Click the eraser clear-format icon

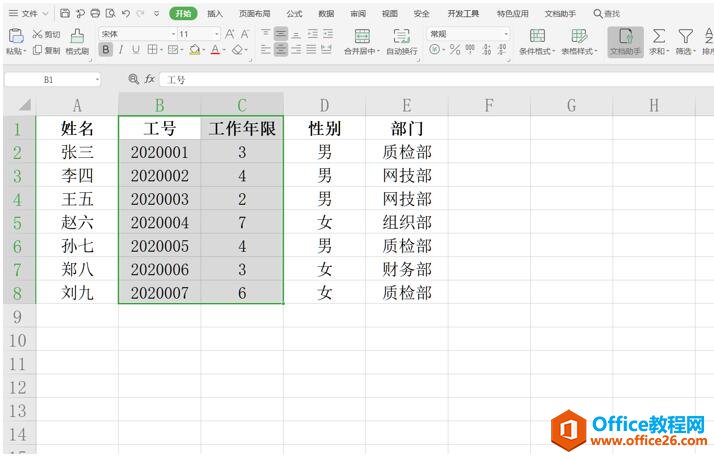[237, 50]
